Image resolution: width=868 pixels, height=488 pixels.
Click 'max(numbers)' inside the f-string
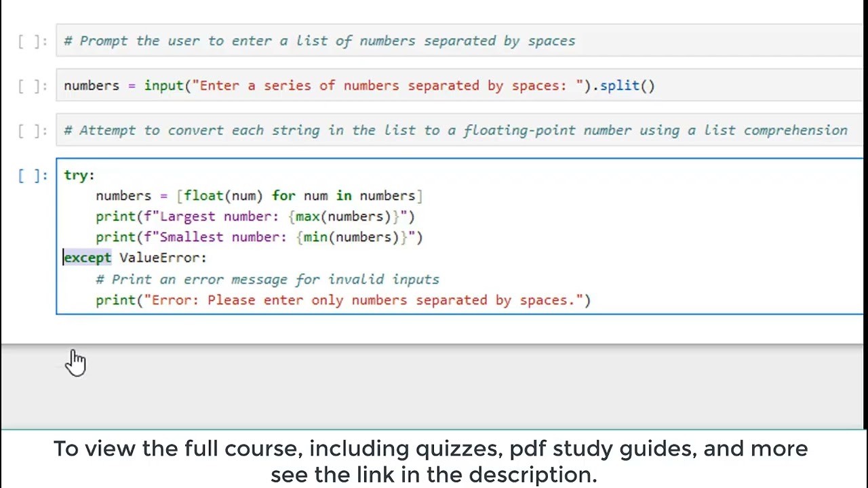click(x=343, y=216)
